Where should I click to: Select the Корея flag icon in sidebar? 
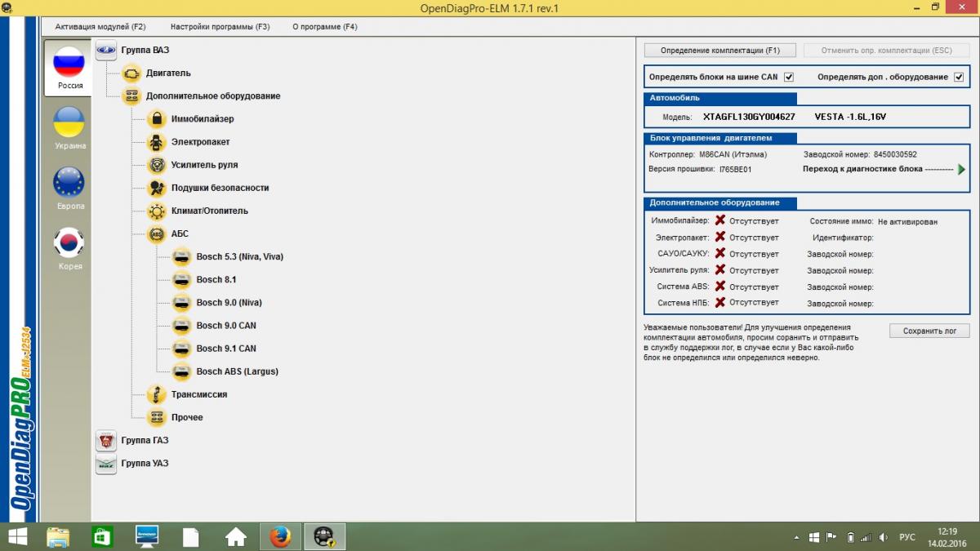(x=69, y=242)
